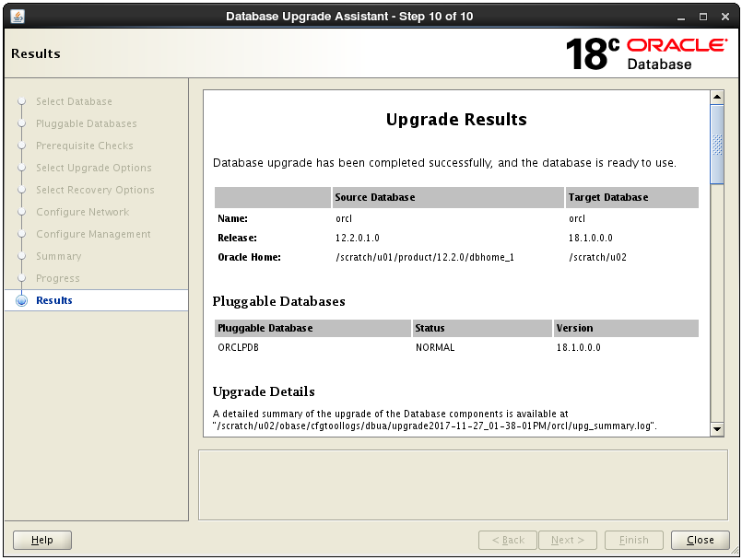This screenshot has width=742, height=560.
Task: Select the Results step in the sidebar
Action: tap(97, 300)
